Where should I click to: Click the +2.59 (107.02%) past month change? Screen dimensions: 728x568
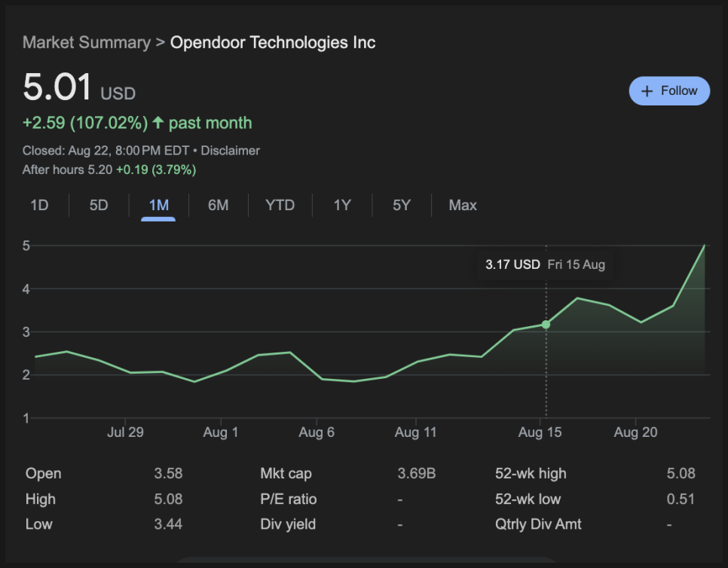(x=137, y=123)
